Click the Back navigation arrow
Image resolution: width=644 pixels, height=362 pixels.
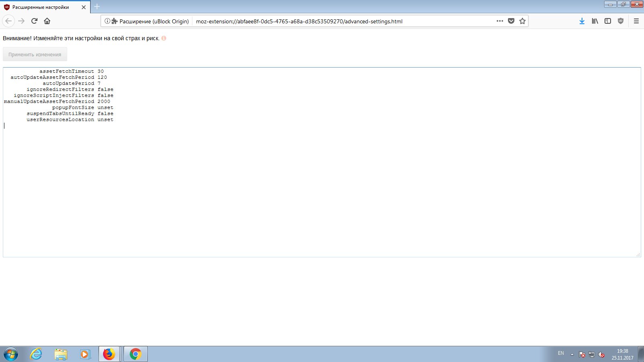(x=8, y=21)
